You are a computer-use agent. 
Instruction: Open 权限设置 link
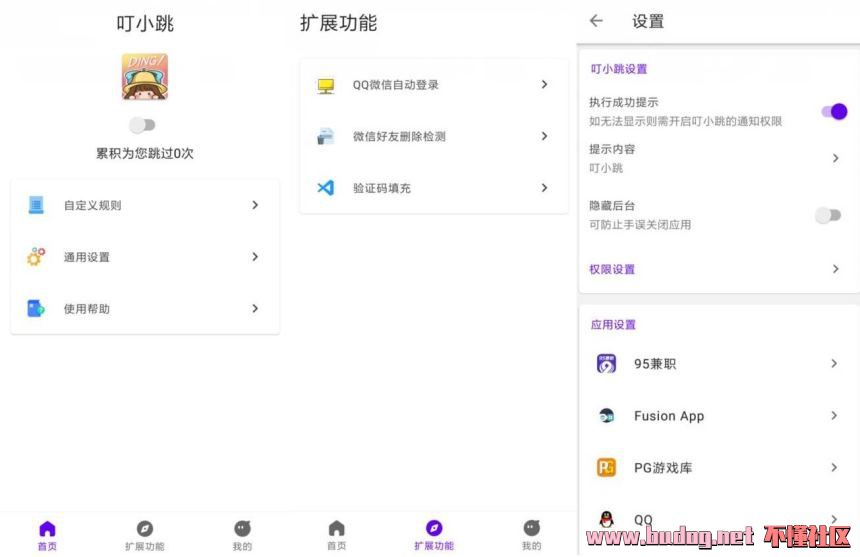coord(612,269)
